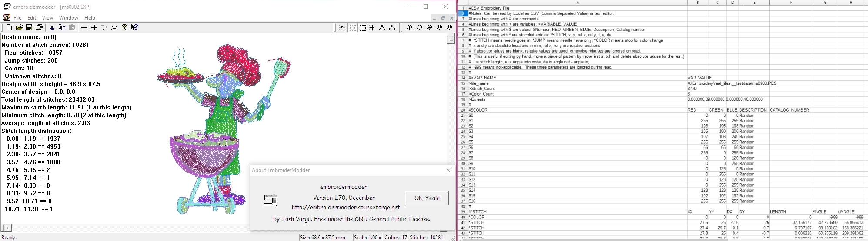Image resolution: width=868 pixels, height=241 pixels.
Task: Open the File menu
Action: pos(17,18)
